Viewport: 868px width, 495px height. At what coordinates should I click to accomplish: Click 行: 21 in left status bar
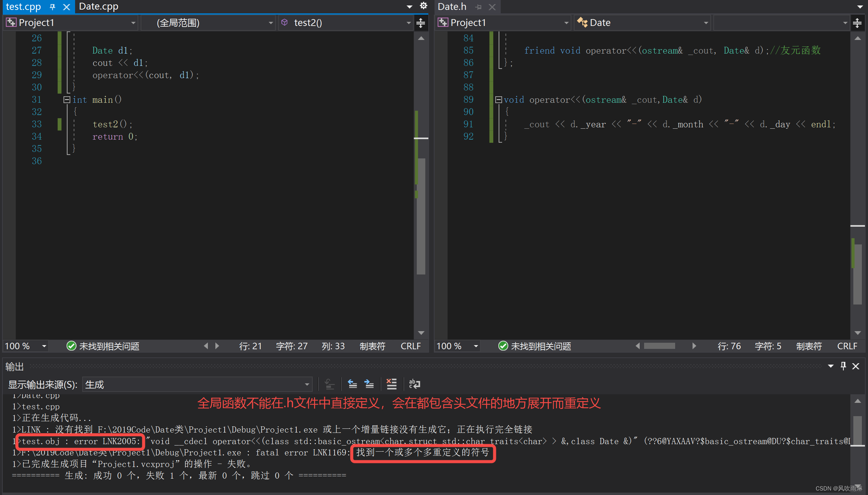coord(250,346)
